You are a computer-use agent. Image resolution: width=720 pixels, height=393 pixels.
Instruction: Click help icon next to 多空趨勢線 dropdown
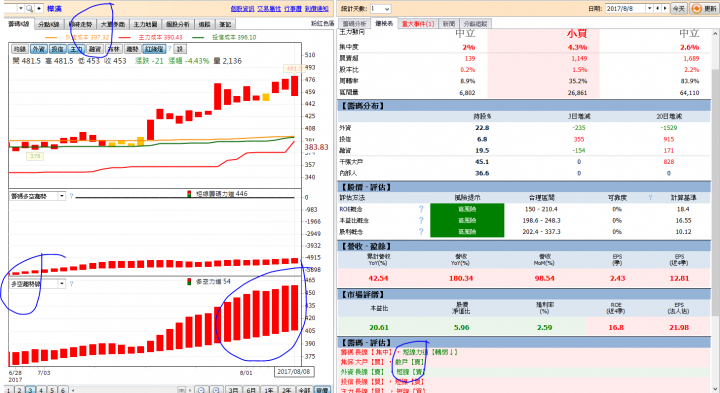[71, 284]
